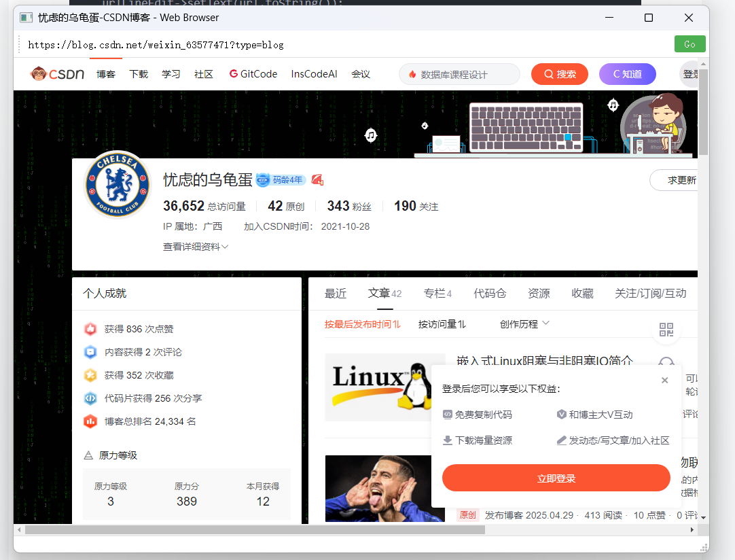Click the horizontal scrollbar right arrow
735x560 pixels.
click(692, 529)
